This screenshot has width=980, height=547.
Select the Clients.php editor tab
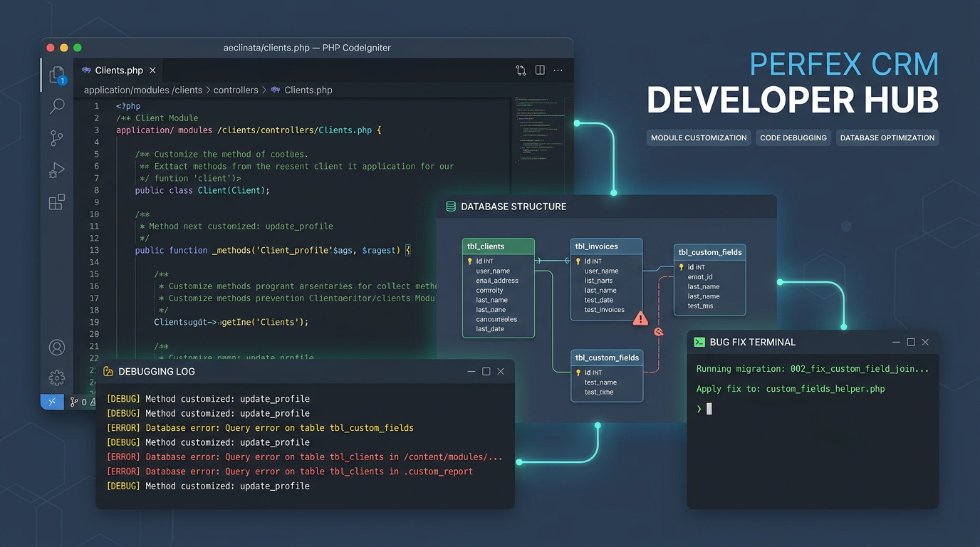[x=118, y=71]
